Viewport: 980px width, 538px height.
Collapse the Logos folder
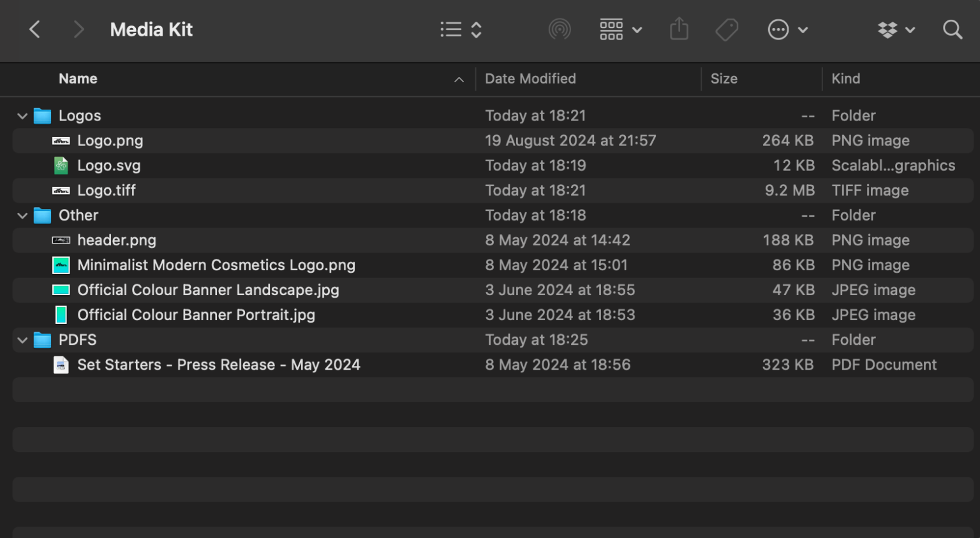[x=22, y=115]
